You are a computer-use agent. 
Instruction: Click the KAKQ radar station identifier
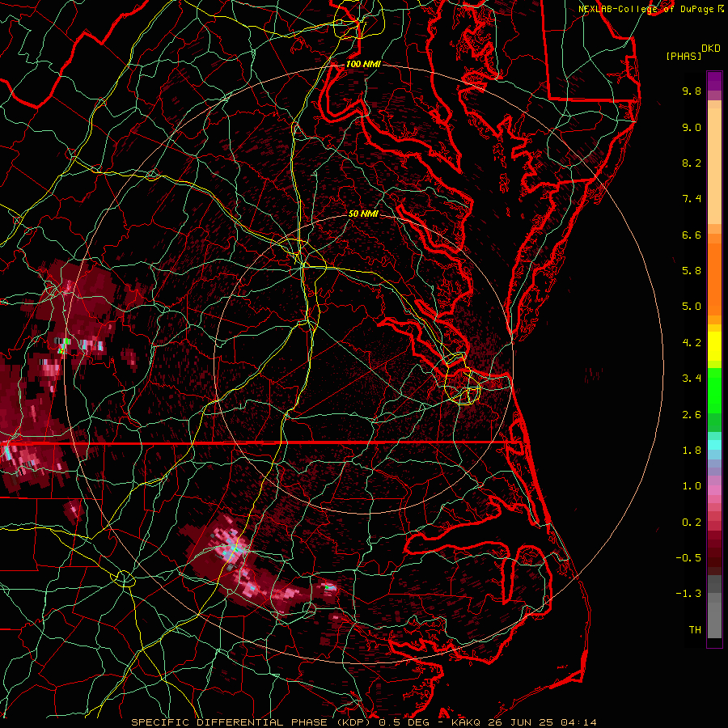[x=466, y=722]
